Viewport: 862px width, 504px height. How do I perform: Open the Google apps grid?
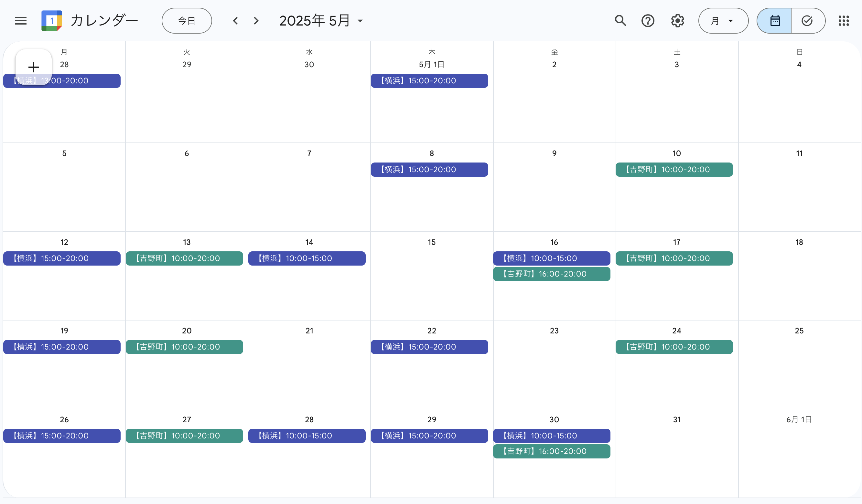tap(844, 21)
